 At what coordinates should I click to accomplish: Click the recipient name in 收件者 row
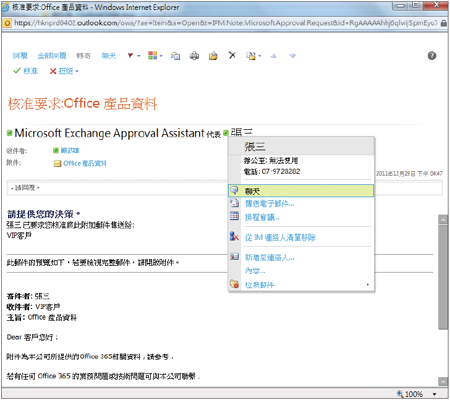[x=70, y=151]
